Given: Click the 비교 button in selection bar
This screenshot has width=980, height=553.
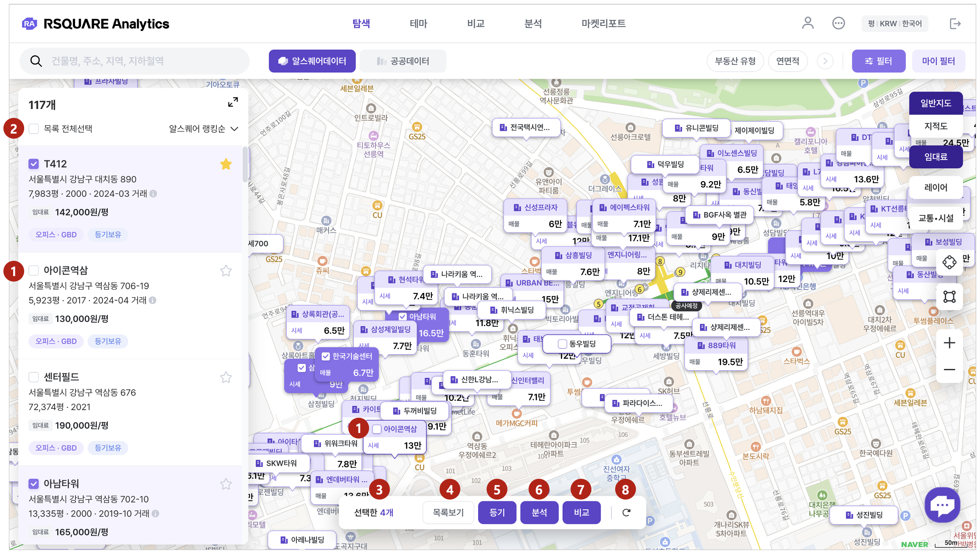Looking at the screenshot, I should (581, 512).
